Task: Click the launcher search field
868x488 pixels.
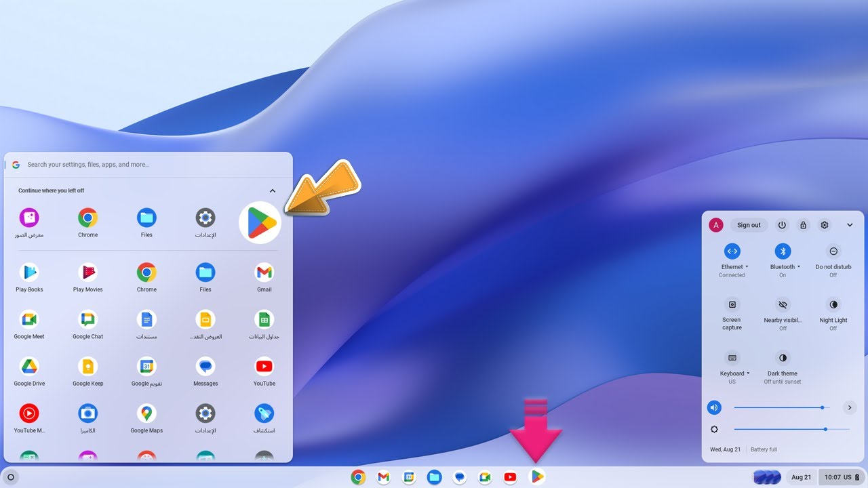Action: tap(148, 164)
